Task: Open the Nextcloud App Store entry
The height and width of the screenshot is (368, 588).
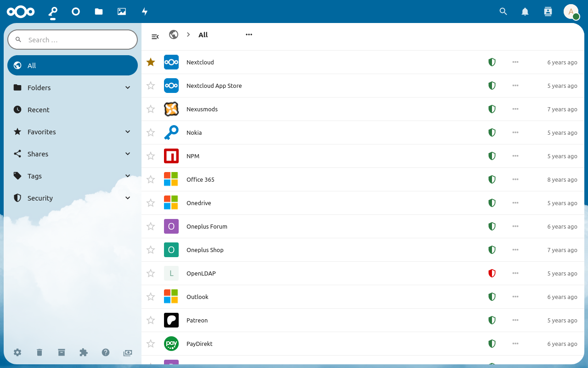Action: [x=362, y=86]
